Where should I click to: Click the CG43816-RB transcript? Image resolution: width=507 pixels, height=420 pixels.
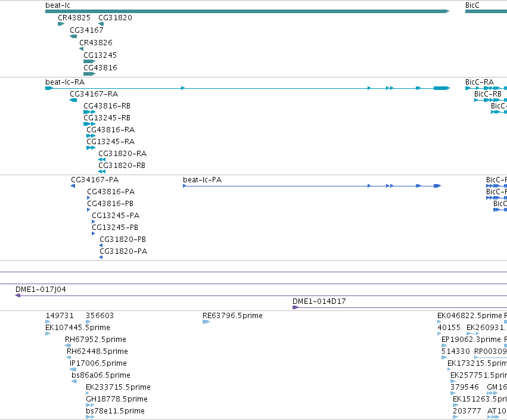pos(89,112)
